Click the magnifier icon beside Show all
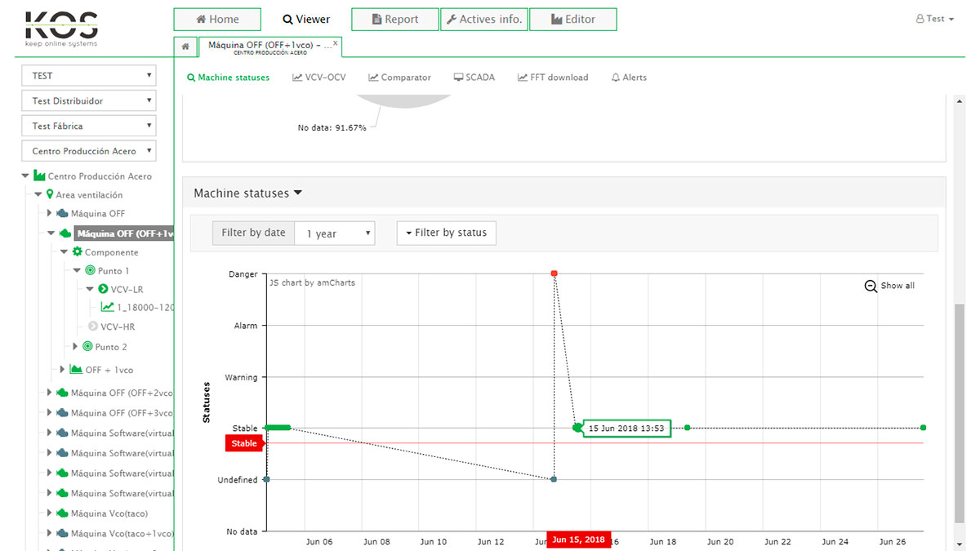The height and width of the screenshot is (551, 980). 871,286
